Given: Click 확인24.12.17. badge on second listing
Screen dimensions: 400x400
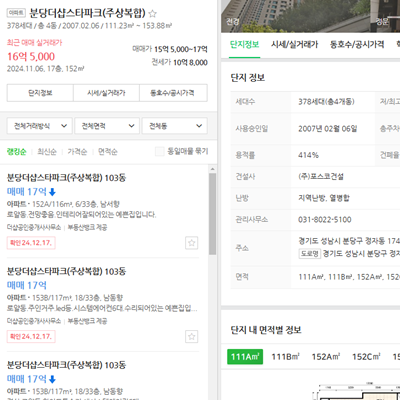Looking at the screenshot, I should pos(31,336).
